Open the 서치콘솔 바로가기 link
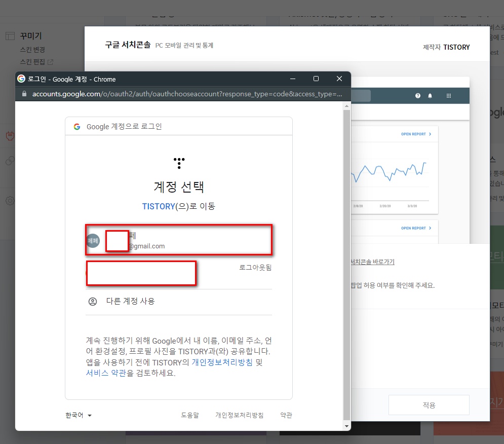Viewport: 504px width, 444px height. click(x=372, y=262)
